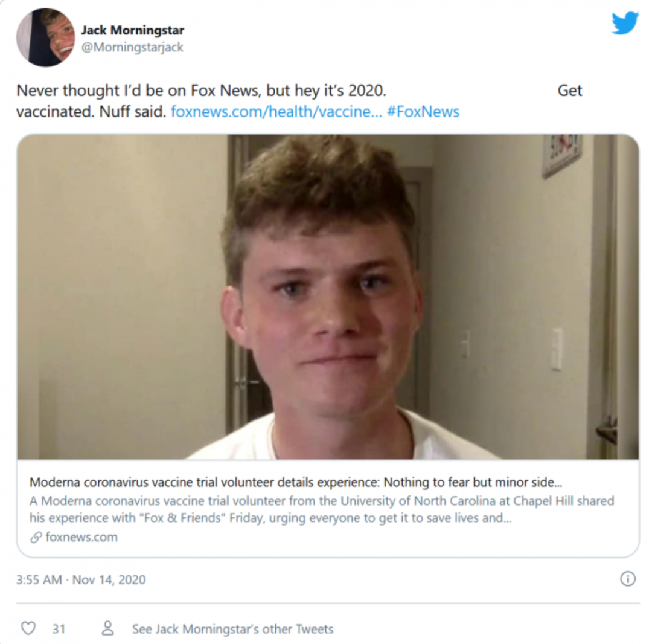Click the tweet text 'Never thought I'd be on Fox News'
The width and height of the screenshot is (652, 644).
point(139,90)
